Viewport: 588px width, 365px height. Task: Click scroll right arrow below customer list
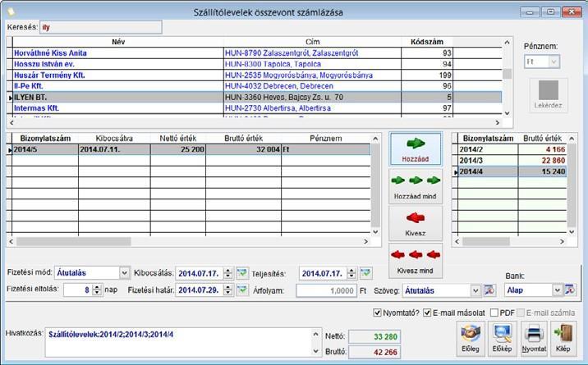pos(497,122)
